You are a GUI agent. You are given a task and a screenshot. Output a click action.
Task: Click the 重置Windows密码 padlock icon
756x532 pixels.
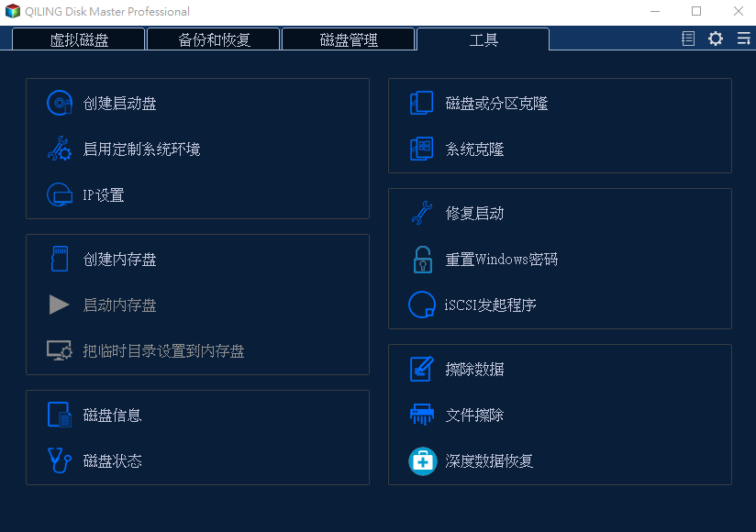coord(422,260)
